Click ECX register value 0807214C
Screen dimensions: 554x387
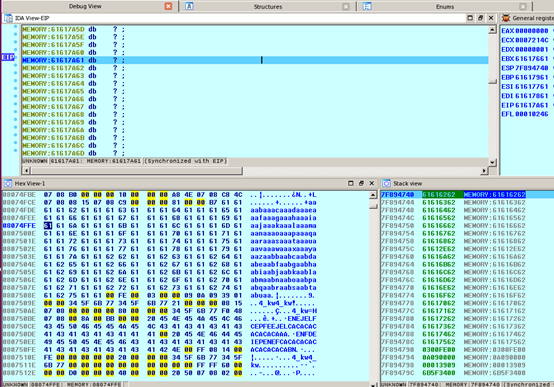click(x=531, y=40)
